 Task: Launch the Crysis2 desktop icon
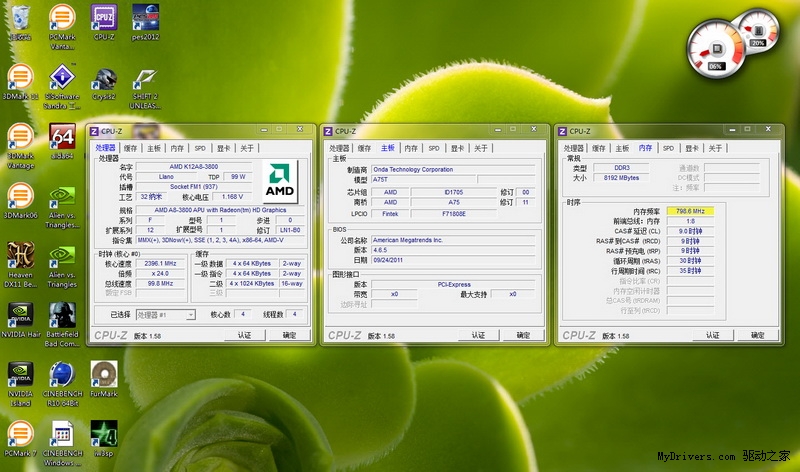104,78
